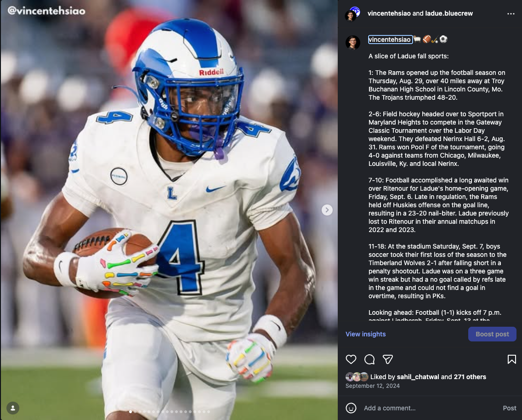This screenshot has height=420, width=522.
Task: Save post with the bookmark icon
Action: 512,359
